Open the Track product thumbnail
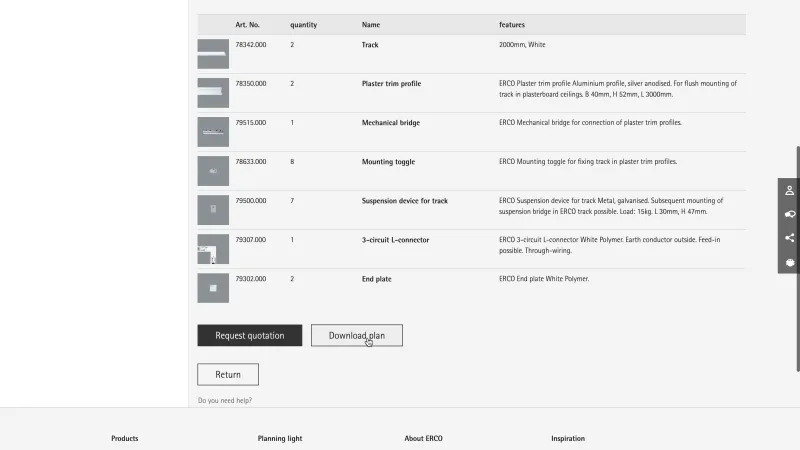 (x=213, y=54)
